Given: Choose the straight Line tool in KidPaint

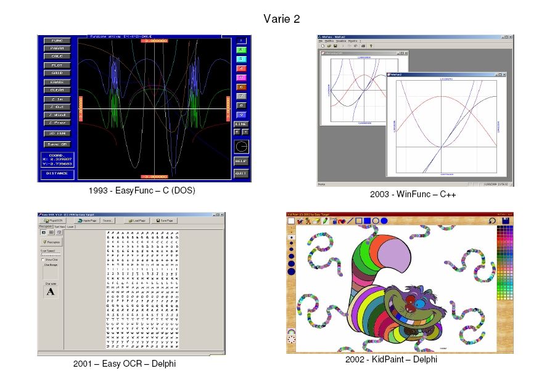Looking at the screenshot, I should coord(350,221).
